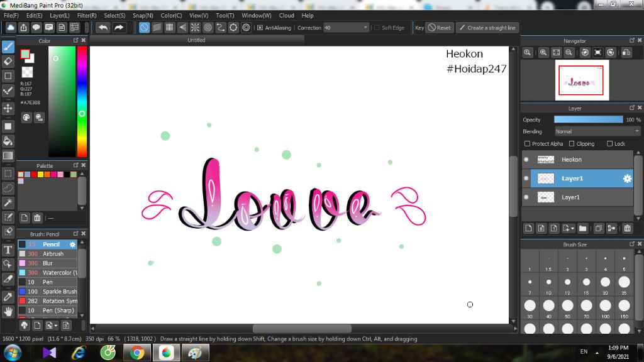Pick the red palette swatch

coord(34,175)
